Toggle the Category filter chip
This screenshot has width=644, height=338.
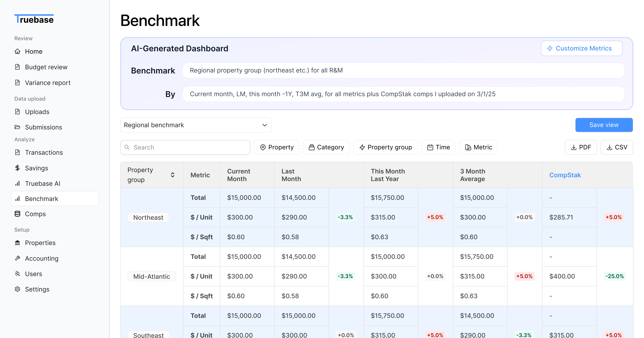326,147
